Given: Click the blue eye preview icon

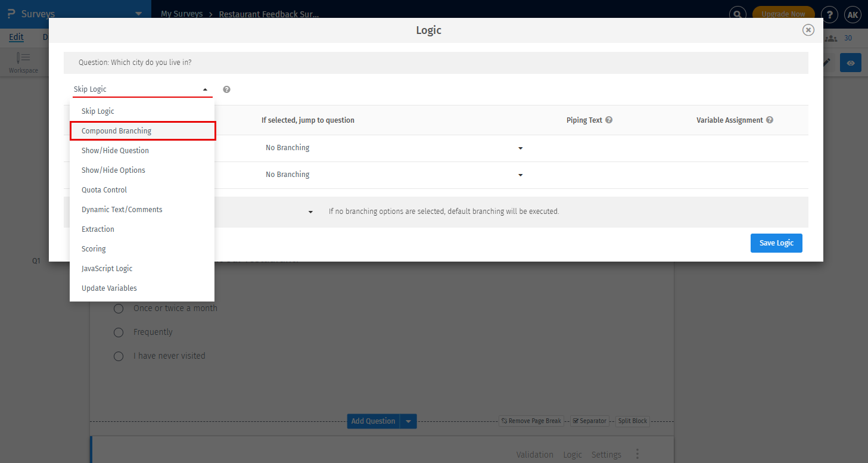Looking at the screenshot, I should (x=850, y=62).
